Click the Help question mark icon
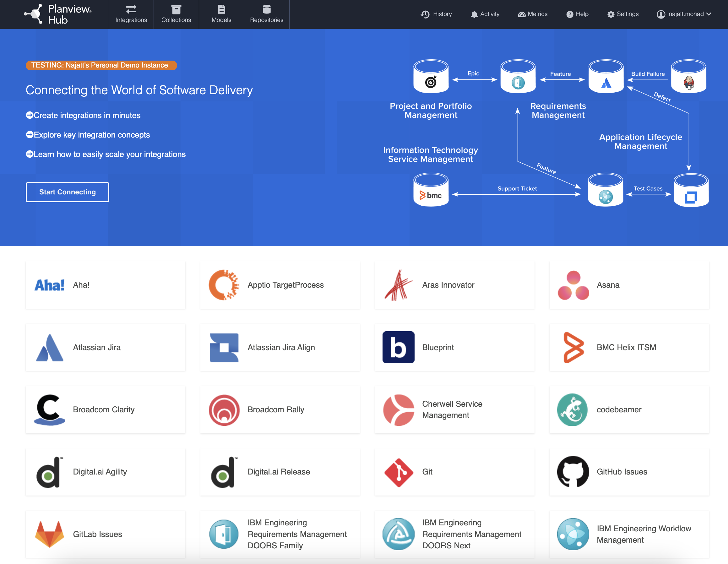728x564 pixels. click(570, 14)
